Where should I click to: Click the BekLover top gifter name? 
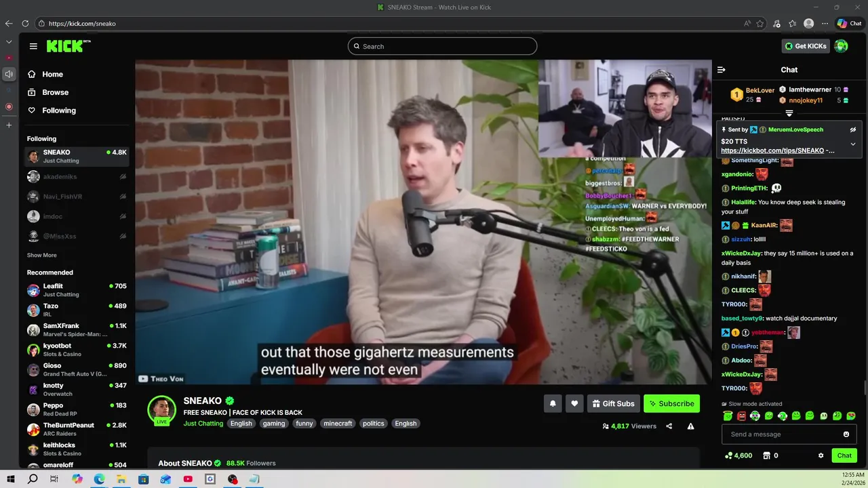759,90
